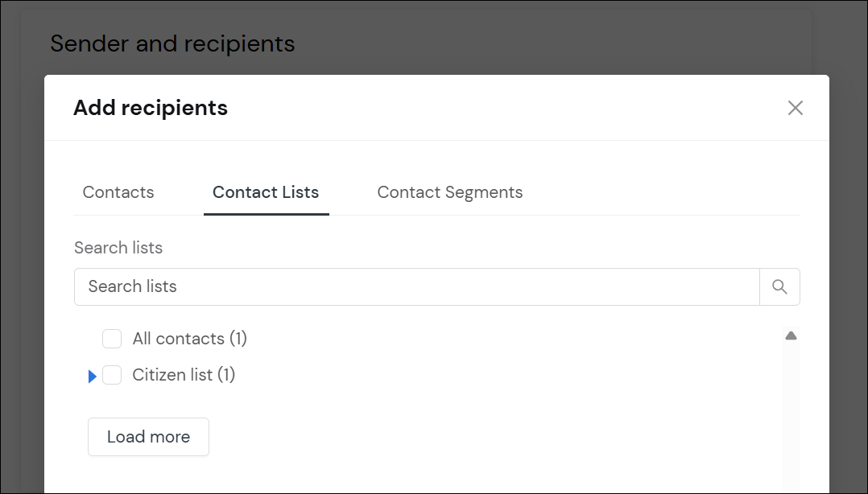Click the Load more button

[148, 436]
